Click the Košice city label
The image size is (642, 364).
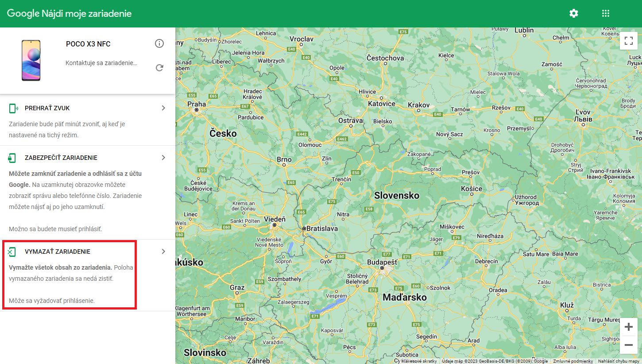click(x=471, y=189)
